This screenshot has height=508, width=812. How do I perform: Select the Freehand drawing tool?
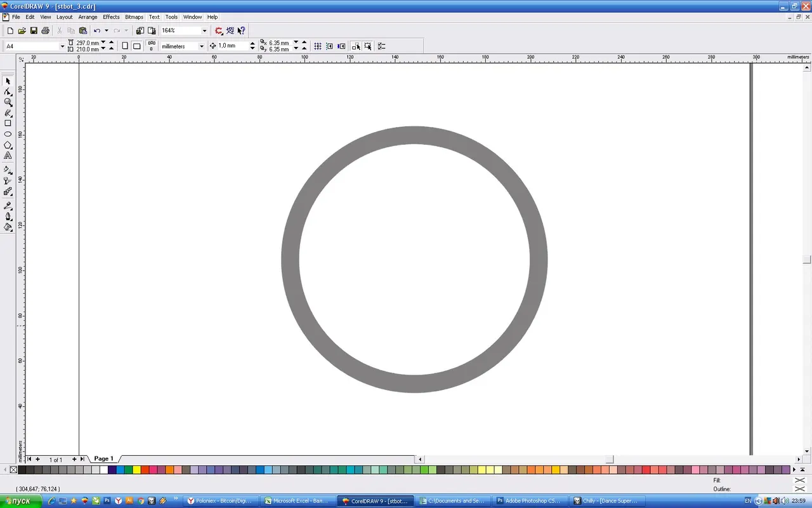coord(8,113)
